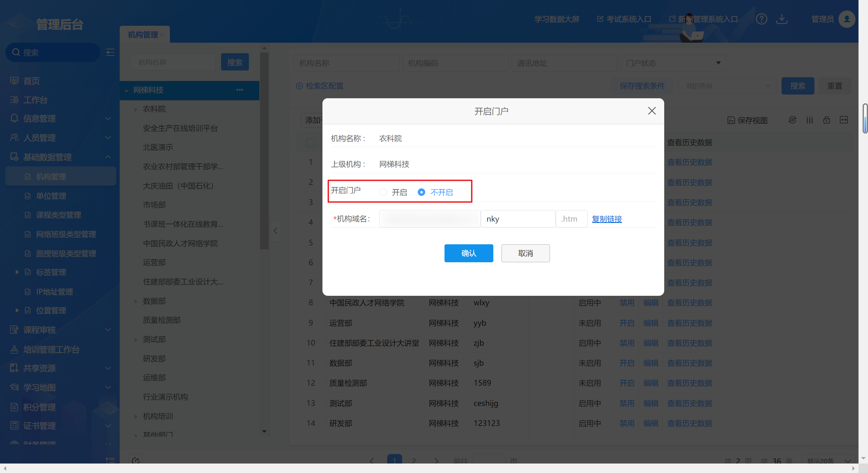The height and width of the screenshot is (473, 868).
Task: Select 网络班级类型管理 submenu item
Action: click(x=66, y=234)
